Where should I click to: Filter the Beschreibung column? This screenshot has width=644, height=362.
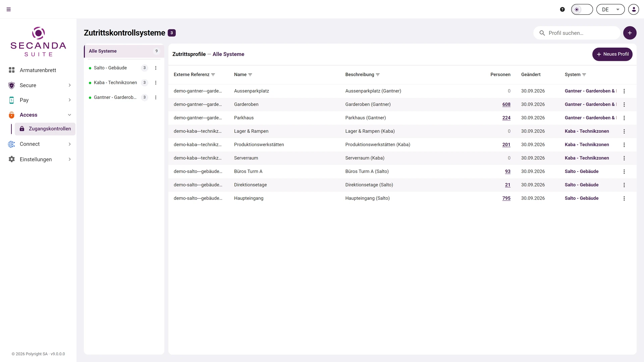tap(378, 75)
